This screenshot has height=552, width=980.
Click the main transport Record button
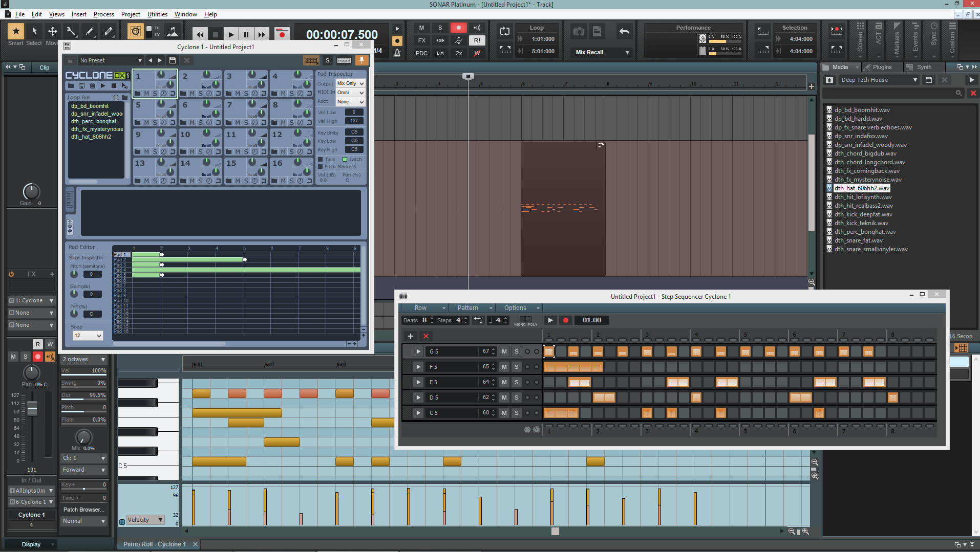click(282, 35)
